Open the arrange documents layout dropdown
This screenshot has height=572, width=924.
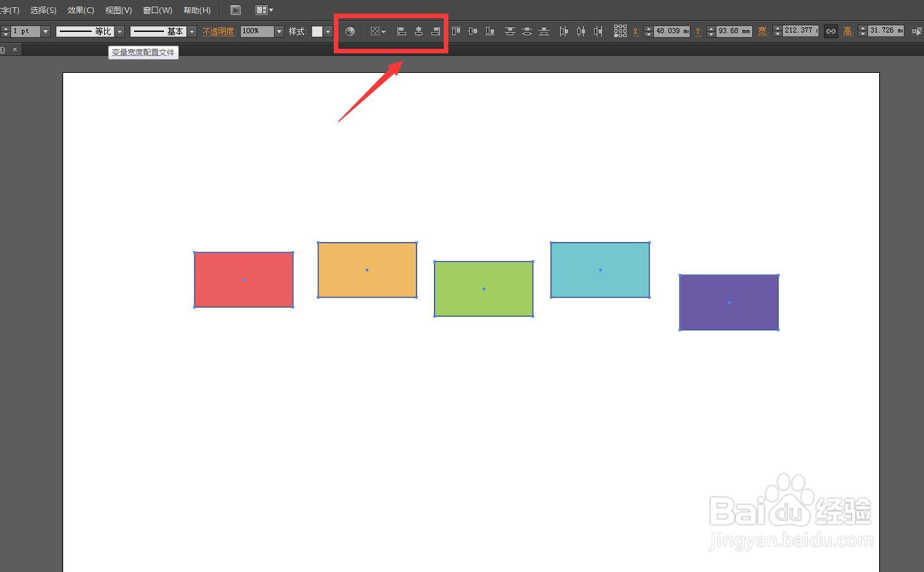coord(264,10)
